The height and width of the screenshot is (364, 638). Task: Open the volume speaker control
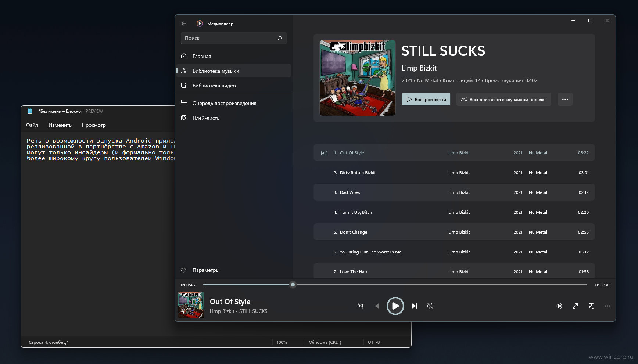559,306
